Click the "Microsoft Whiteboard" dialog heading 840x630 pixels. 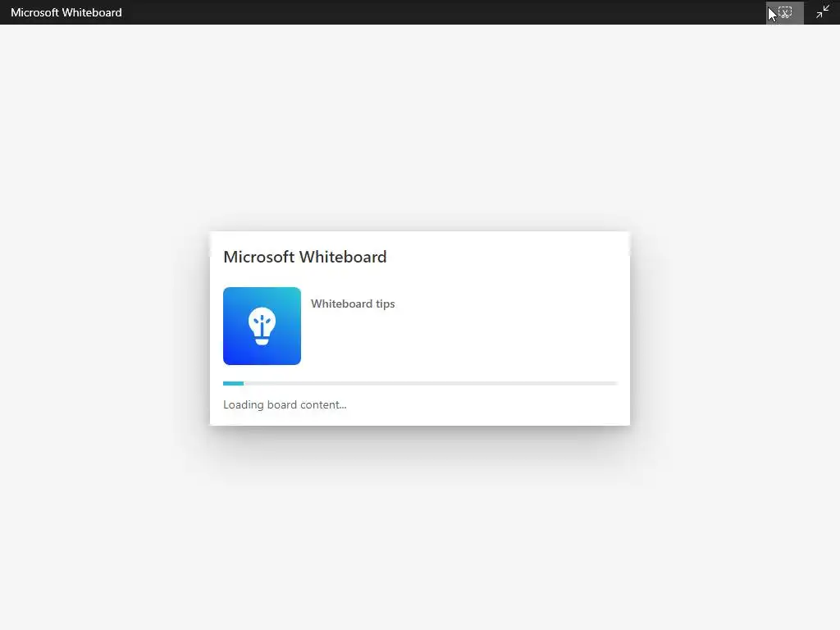click(305, 257)
